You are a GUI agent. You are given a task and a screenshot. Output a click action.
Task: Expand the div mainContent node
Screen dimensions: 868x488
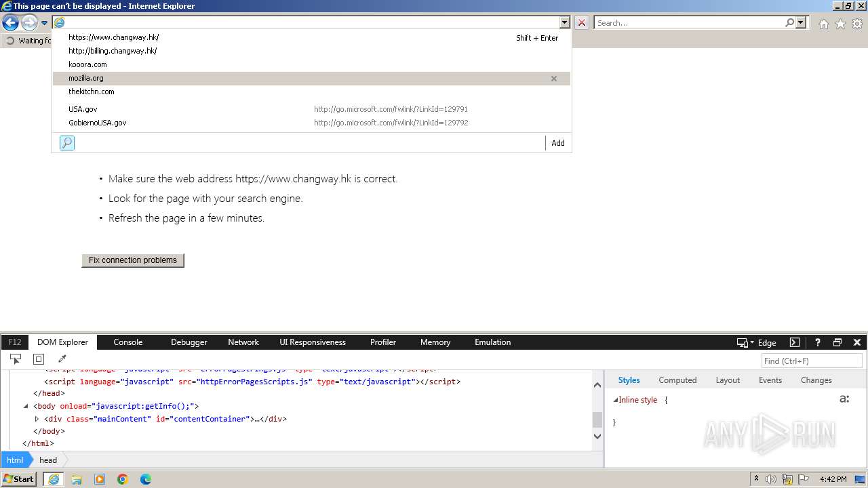pos(37,419)
